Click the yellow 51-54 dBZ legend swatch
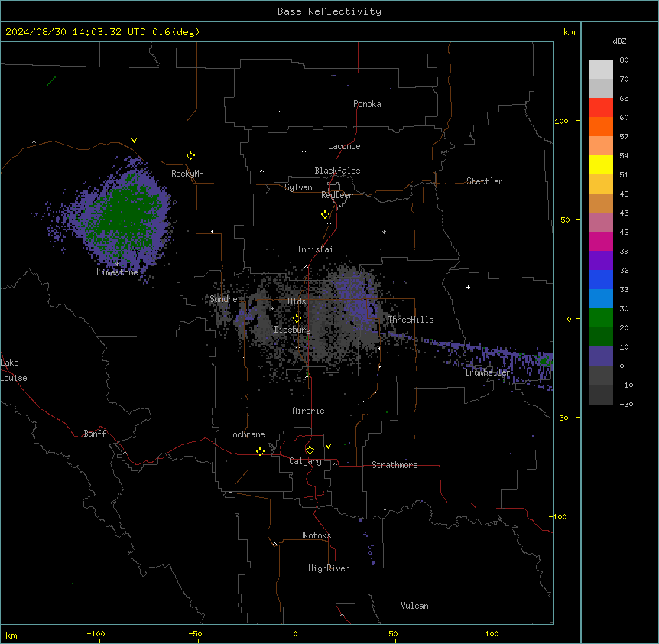Viewport: 659px width, 644px height. (601, 164)
